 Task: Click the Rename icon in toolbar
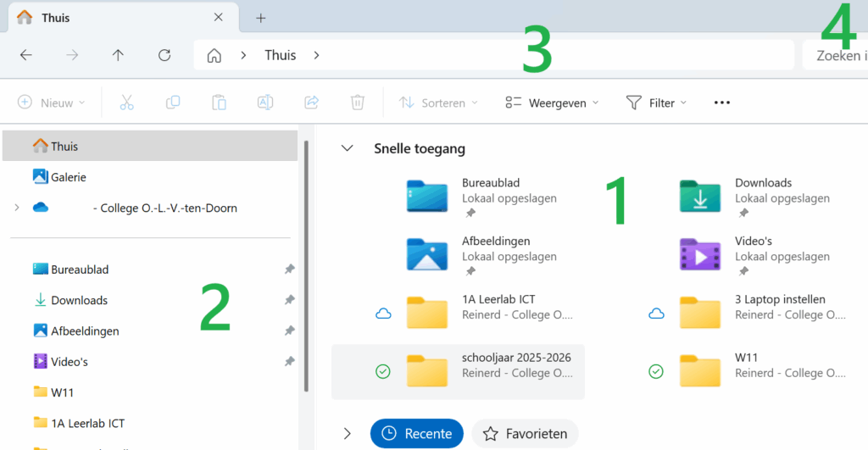coord(265,103)
